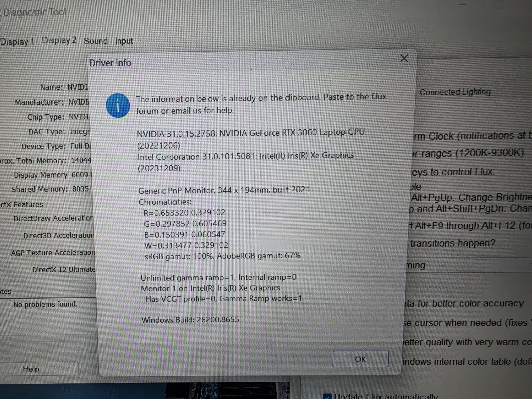Open the Sound tab
532x399 pixels.
(x=96, y=41)
